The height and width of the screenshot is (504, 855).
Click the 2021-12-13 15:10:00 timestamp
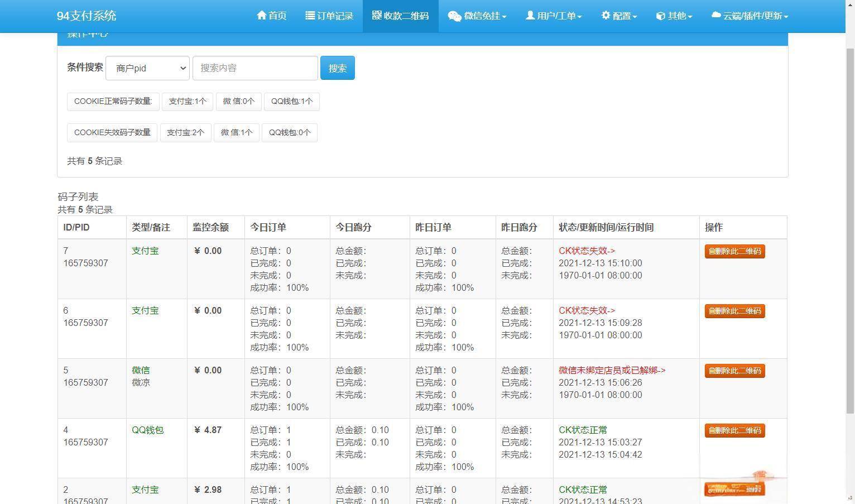point(601,263)
